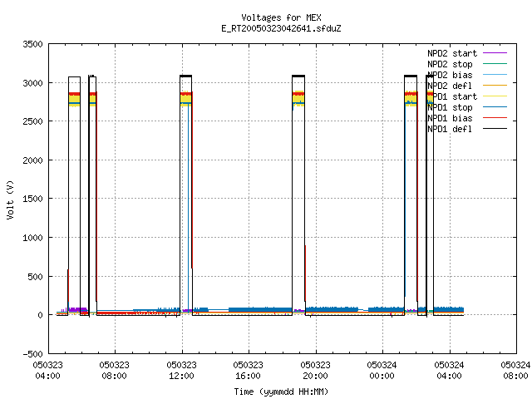Click the red NPD1 bias legend line
The image size is (532, 399).
(495, 118)
